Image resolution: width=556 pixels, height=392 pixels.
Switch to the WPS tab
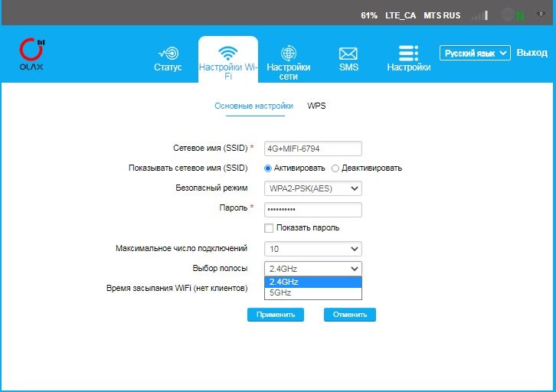click(316, 106)
